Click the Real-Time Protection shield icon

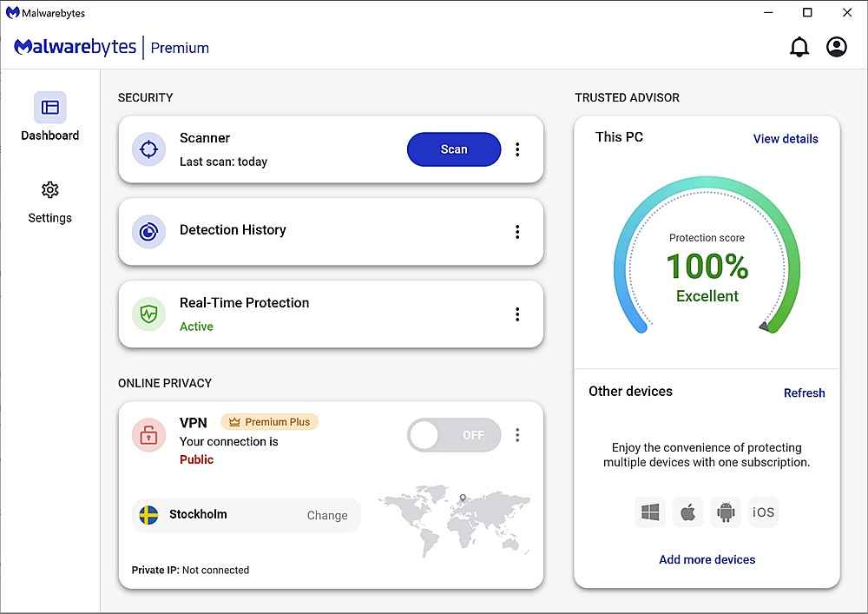pyautogui.click(x=148, y=314)
